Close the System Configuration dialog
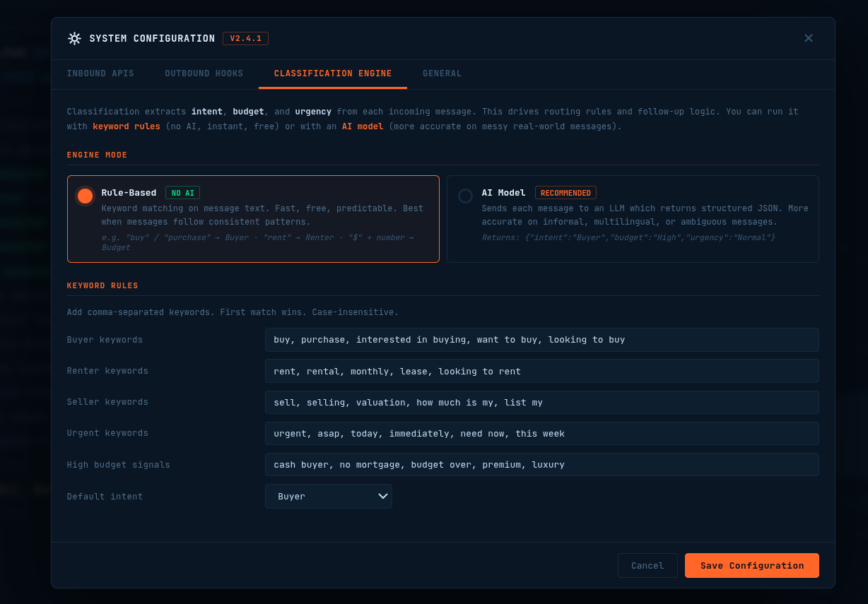This screenshot has width=868, height=604. [x=809, y=38]
